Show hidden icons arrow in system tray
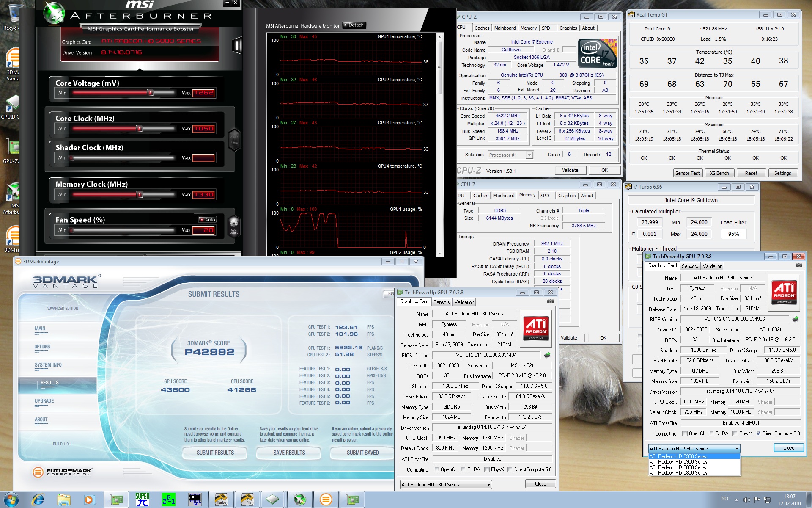Screen dimensions: 812x508 pyautogui.click(x=736, y=500)
